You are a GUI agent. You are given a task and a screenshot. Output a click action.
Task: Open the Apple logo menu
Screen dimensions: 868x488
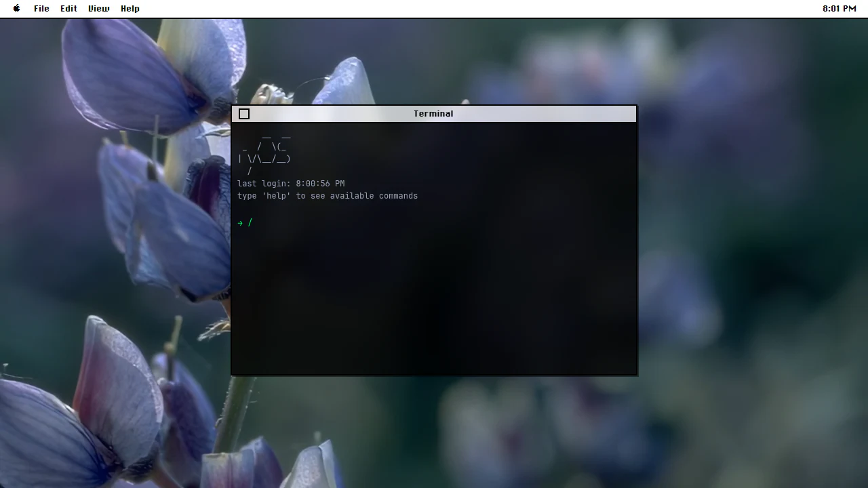click(x=17, y=9)
